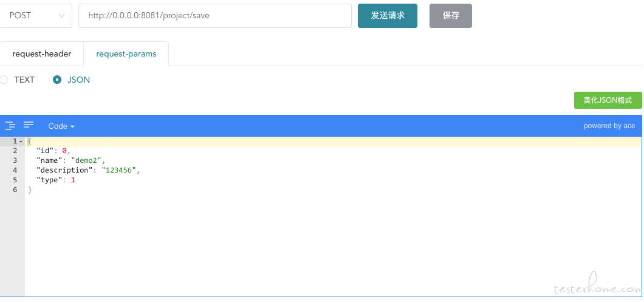Image resolution: width=644 pixels, height=302 pixels.
Task: Click the 美化JSON格式 button
Action: [x=608, y=100]
